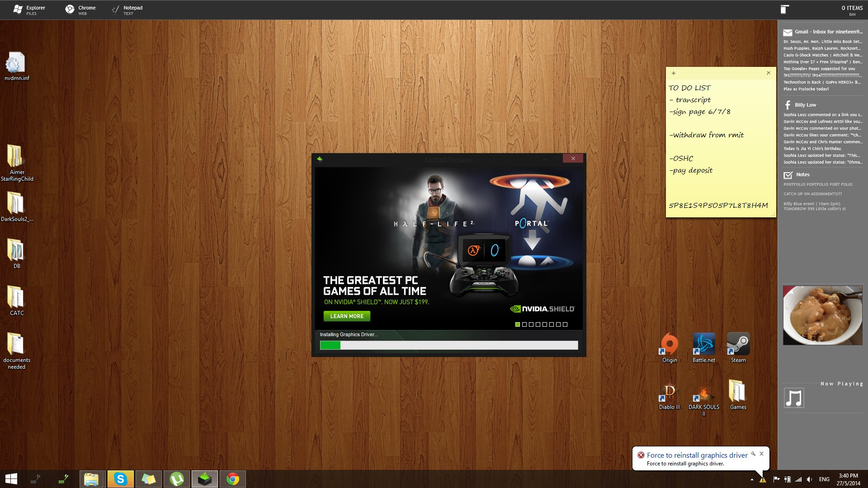Image resolution: width=868 pixels, height=488 pixels.
Task: Add a new sticky note with plus
Action: pyautogui.click(x=673, y=73)
